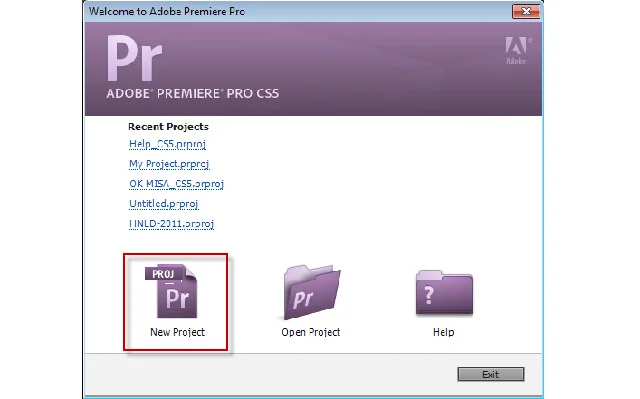Open recent project OK MISA_CS5.prproj
This screenshot has width=640, height=399.
[x=176, y=184]
